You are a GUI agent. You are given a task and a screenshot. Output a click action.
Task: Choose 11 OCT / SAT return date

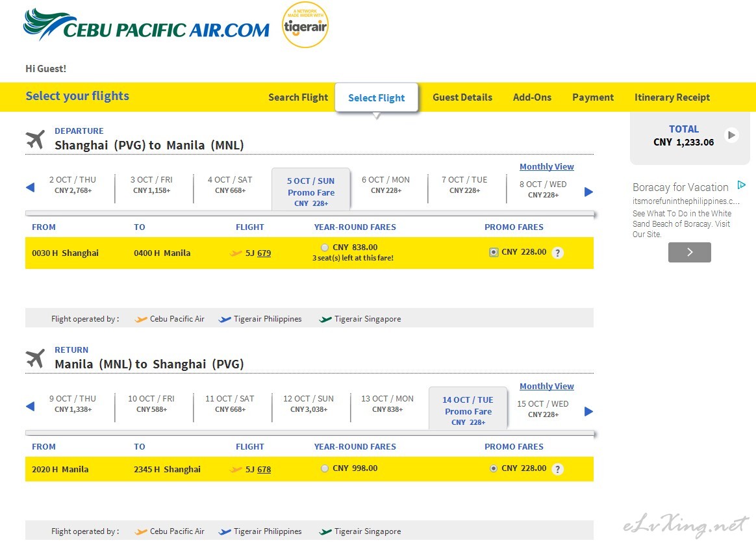(230, 403)
